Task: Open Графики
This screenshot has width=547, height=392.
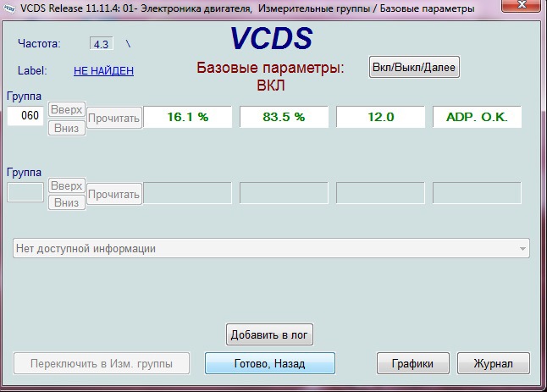Action: click(x=412, y=363)
